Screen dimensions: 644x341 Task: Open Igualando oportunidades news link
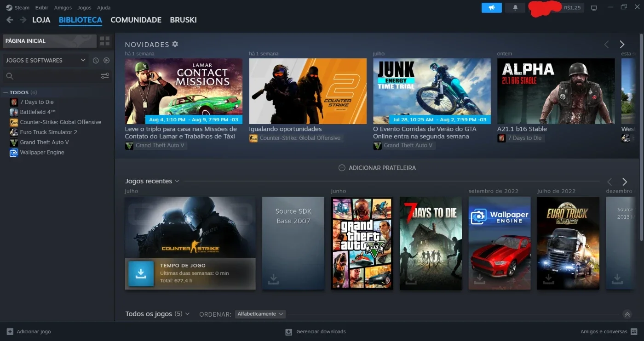(x=285, y=129)
